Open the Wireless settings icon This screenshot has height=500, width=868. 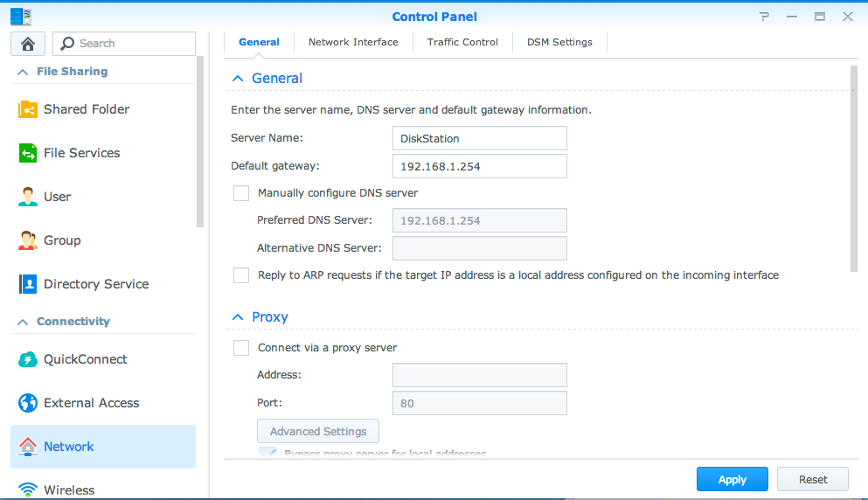point(28,490)
